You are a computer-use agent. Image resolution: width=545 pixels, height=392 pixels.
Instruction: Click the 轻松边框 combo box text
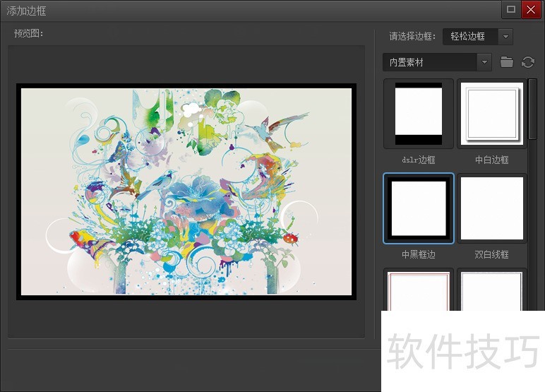pos(469,37)
